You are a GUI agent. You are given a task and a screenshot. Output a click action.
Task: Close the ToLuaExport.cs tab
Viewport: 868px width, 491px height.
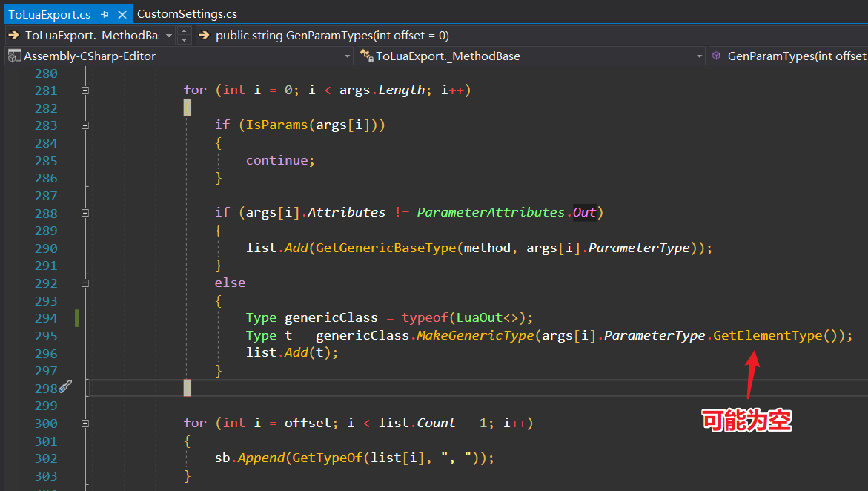(122, 14)
